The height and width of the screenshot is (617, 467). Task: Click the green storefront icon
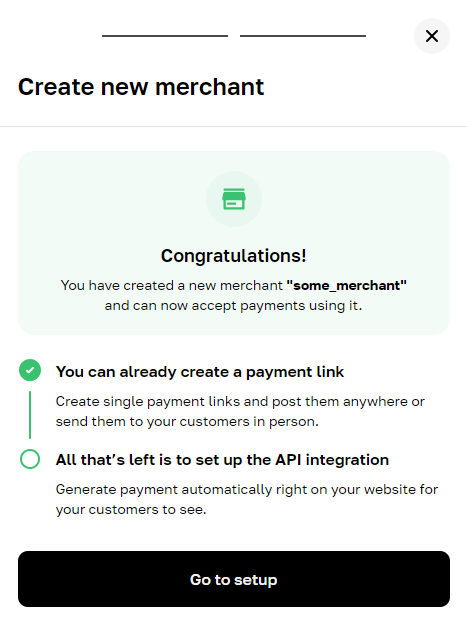coord(234,199)
